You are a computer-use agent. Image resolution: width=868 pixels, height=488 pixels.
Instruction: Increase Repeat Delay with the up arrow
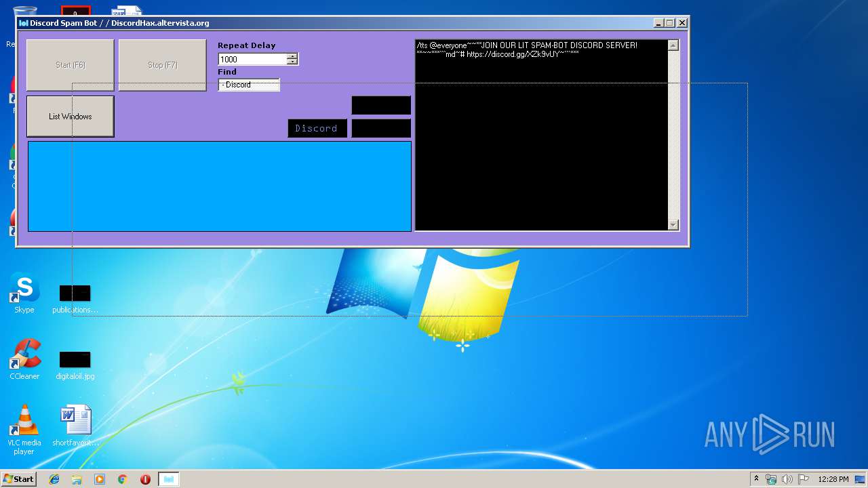coord(292,56)
